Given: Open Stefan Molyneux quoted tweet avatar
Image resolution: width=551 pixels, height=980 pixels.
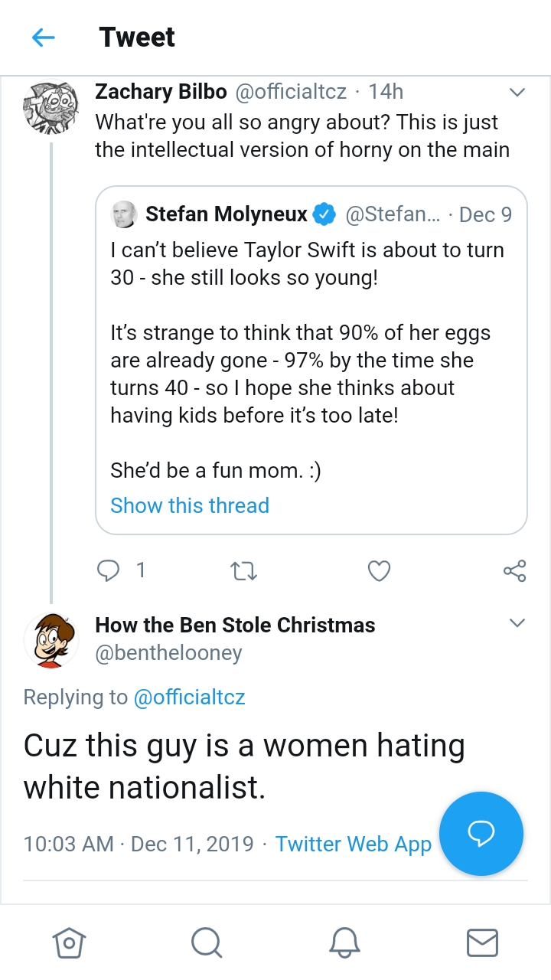Looking at the screenshot, I should pos(124,214).
